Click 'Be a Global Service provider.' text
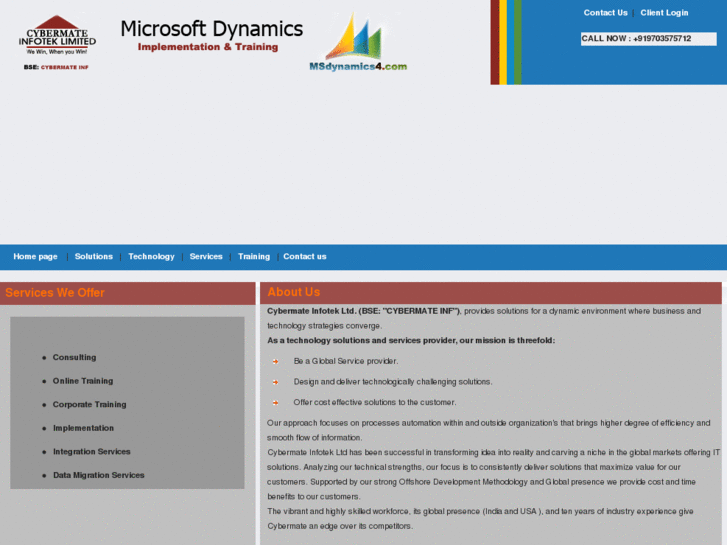Viewport: 727px width, 545px height. 345,361
